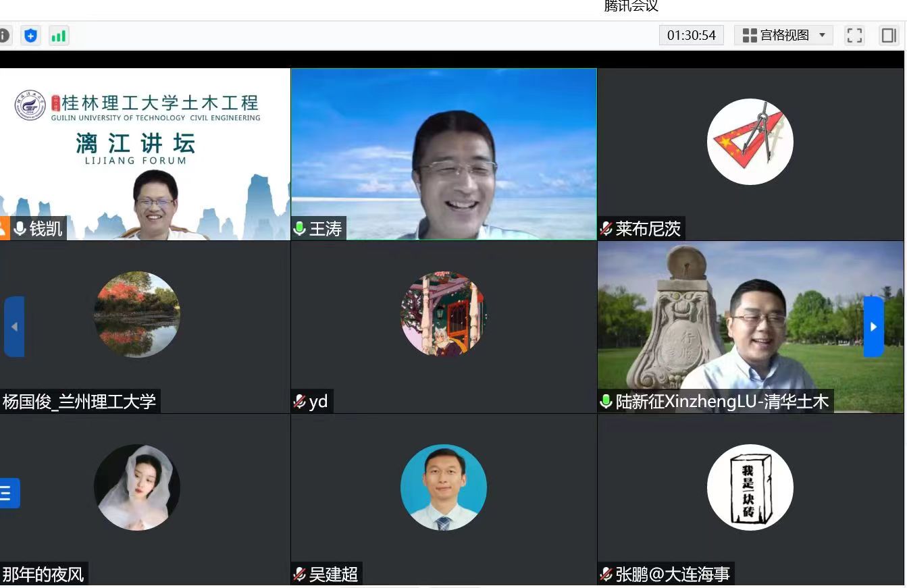Open the 宫格视图 layout dropdown
Screen dimensions: 907x588
tap(783, 36)
